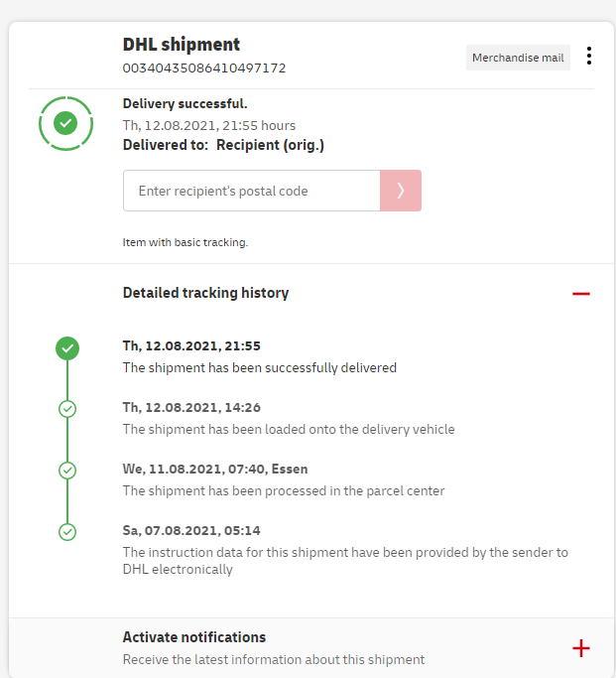
Task: Click the instruction data provided timeline checkmark
Action: pos(67,531)
